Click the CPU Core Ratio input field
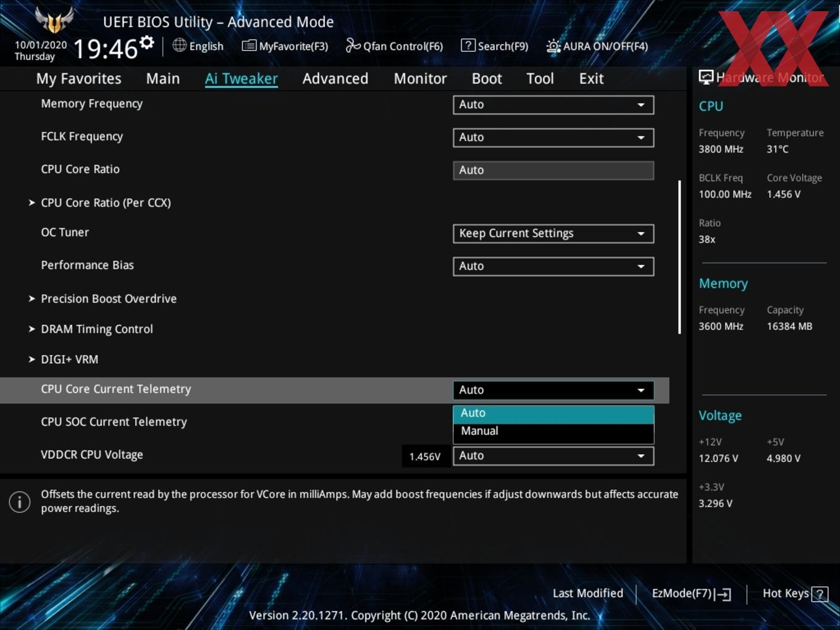 coord(553,170)
